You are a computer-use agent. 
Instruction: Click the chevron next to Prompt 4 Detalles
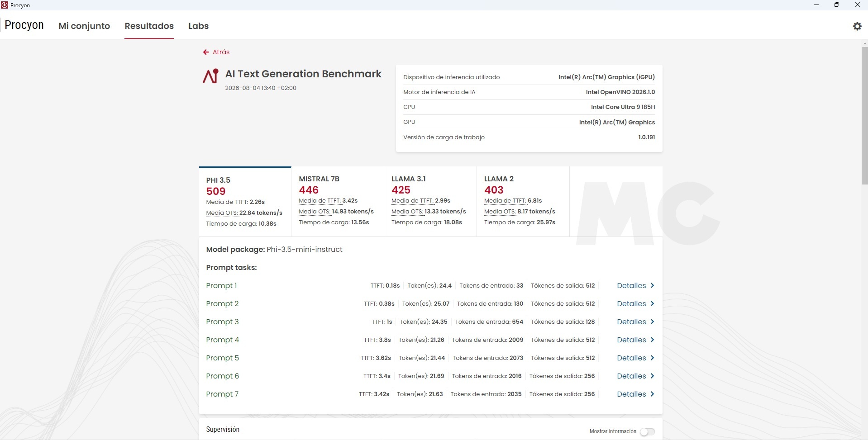click(x=652, y=340)
